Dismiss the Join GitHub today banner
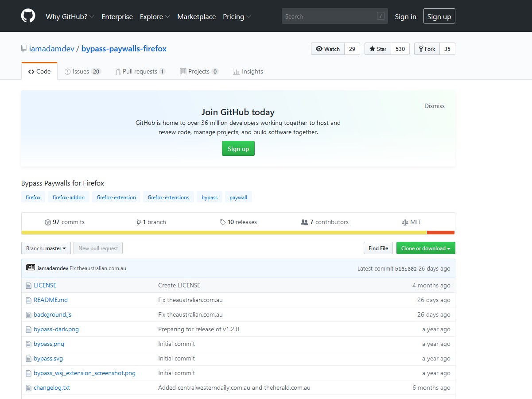The height and width of the screenshot is (399, 532). [x=435, y=106]
